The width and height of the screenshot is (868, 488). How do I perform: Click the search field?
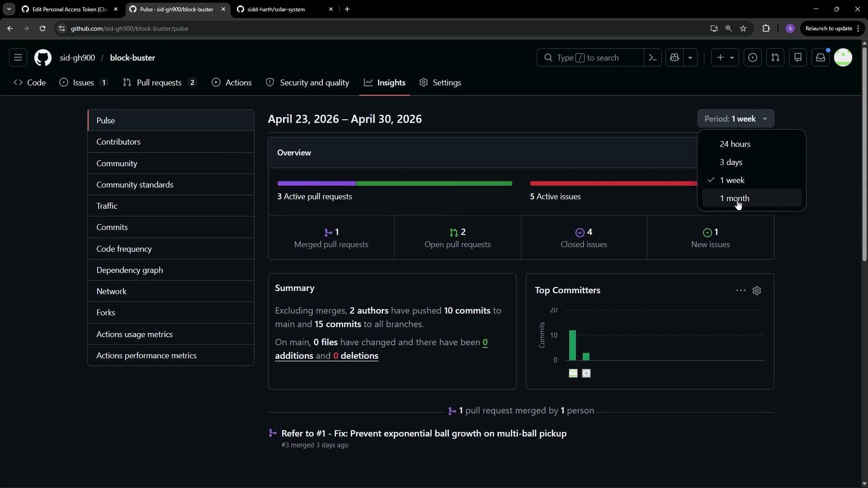[590, 58]
